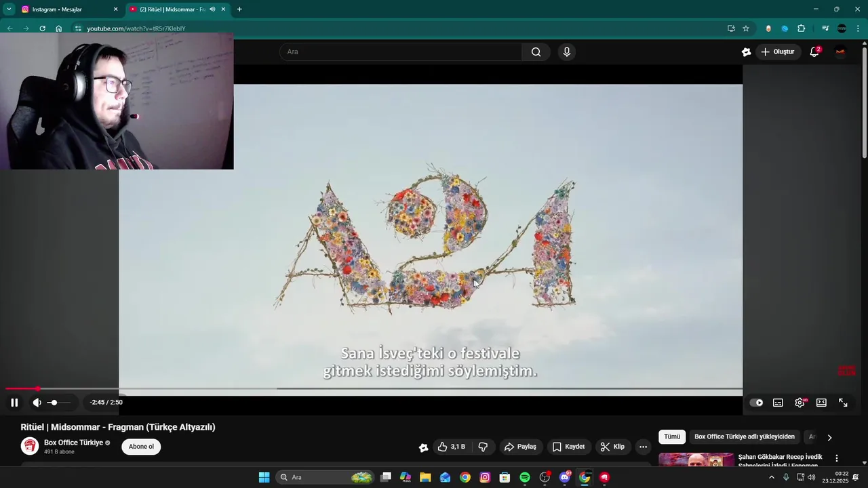This screenshot has width=868, height=488.
Task: Open system volume from the tray
Action: coord(812,477)
